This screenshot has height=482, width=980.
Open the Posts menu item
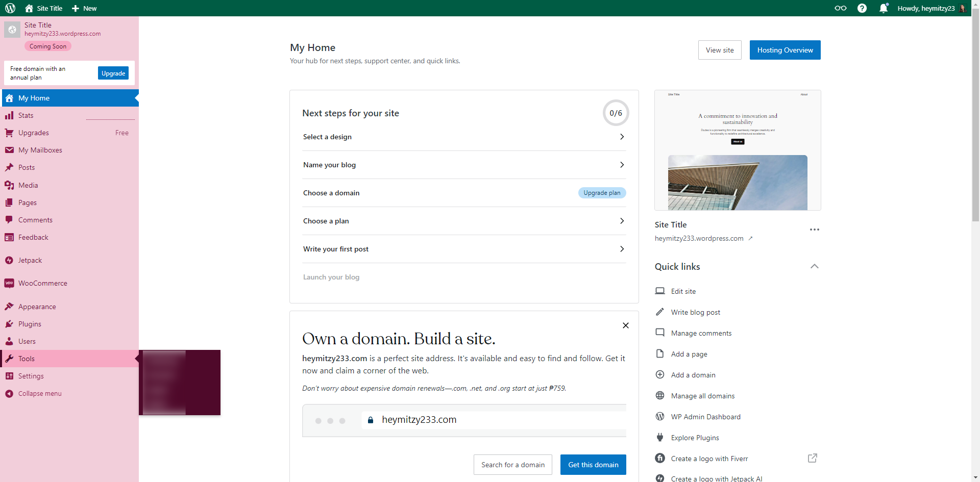[x=70, y=168]
